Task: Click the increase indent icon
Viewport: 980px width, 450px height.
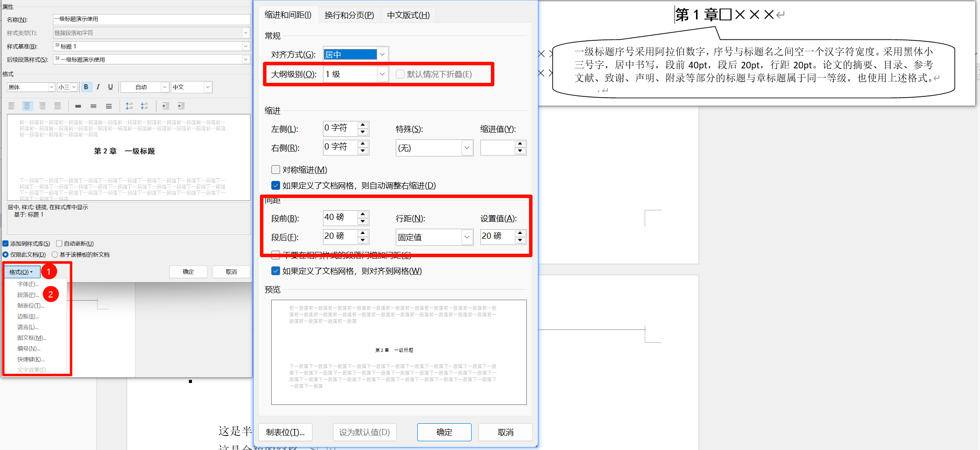Action: click(181, 106)
